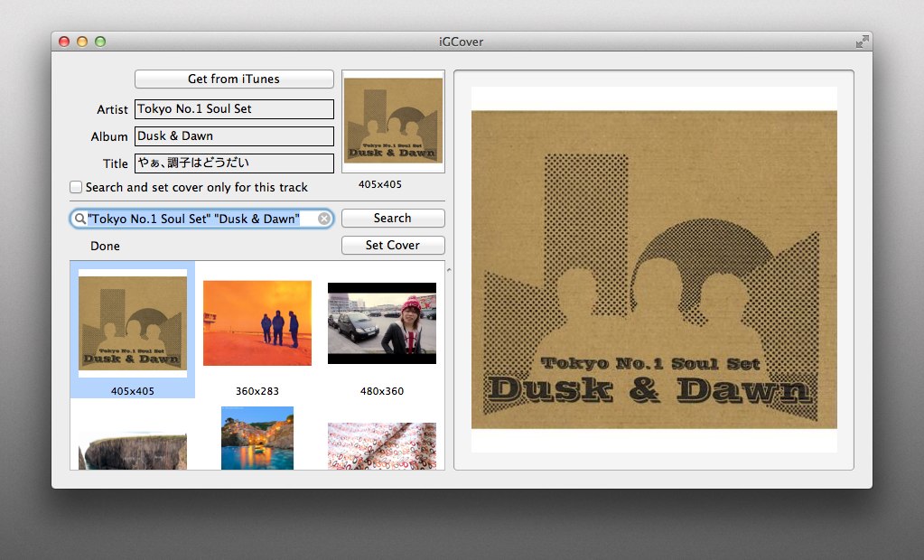Click inside the search query text box
Image resolution: width=924 pixels, height=560 pixels.
[x=199, y=219]
